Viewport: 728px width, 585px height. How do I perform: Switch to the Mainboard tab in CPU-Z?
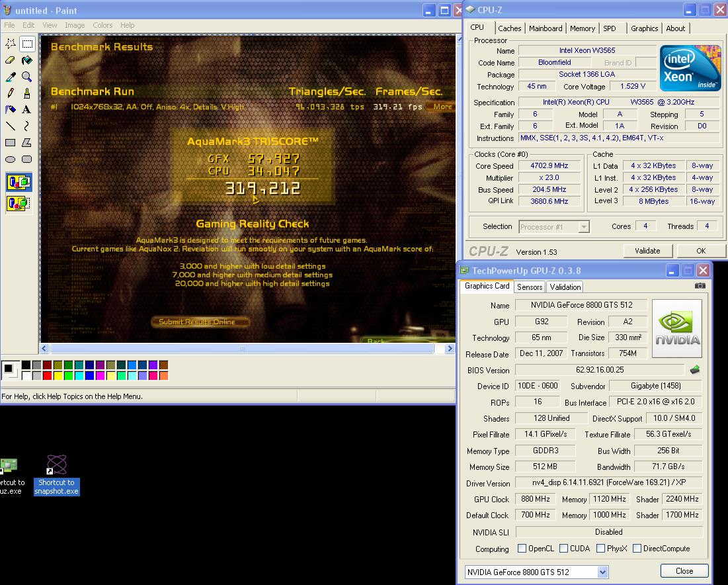pos(546,28)
